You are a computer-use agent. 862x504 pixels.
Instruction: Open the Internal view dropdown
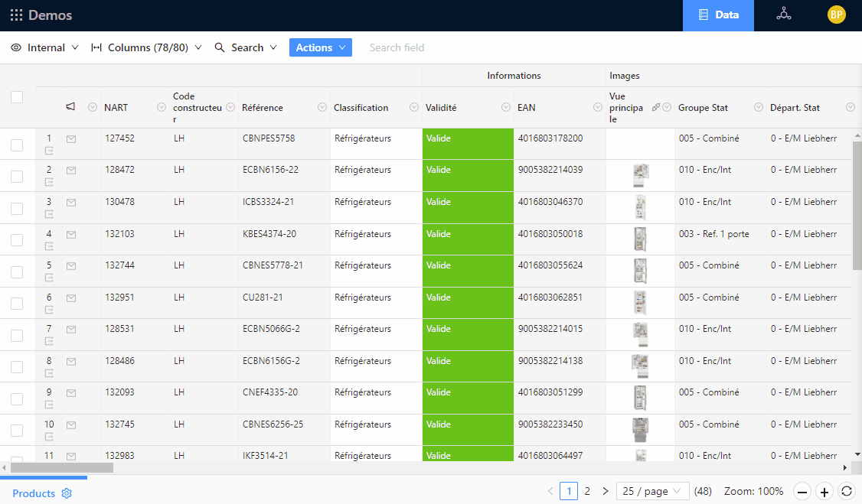tap(45, 47)
